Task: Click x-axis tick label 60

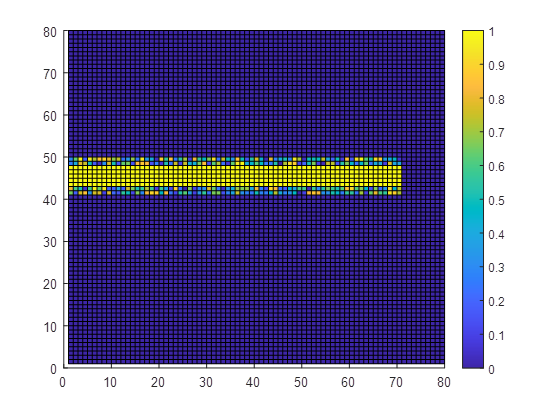Action: (348, 382)
